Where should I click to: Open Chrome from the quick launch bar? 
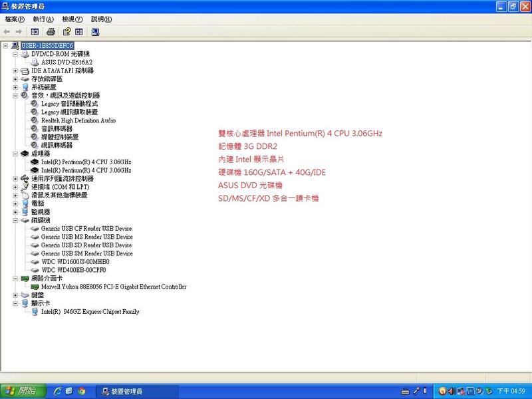click(81, 391)
